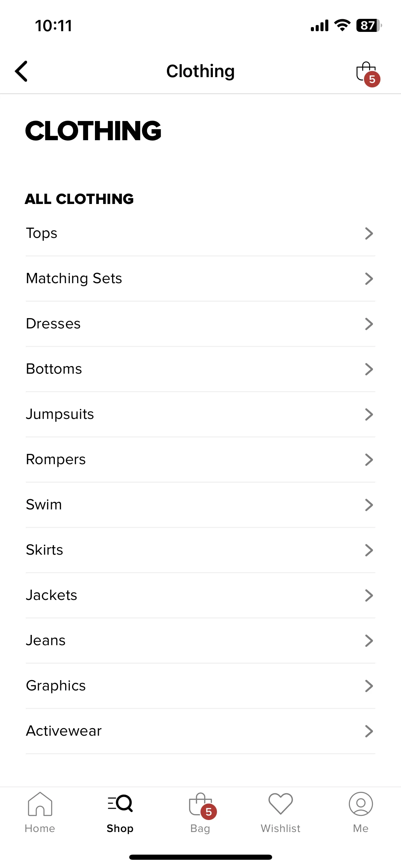View the Jeans category
The width and height of the screenshot is (401, 868).
point(200,641)
